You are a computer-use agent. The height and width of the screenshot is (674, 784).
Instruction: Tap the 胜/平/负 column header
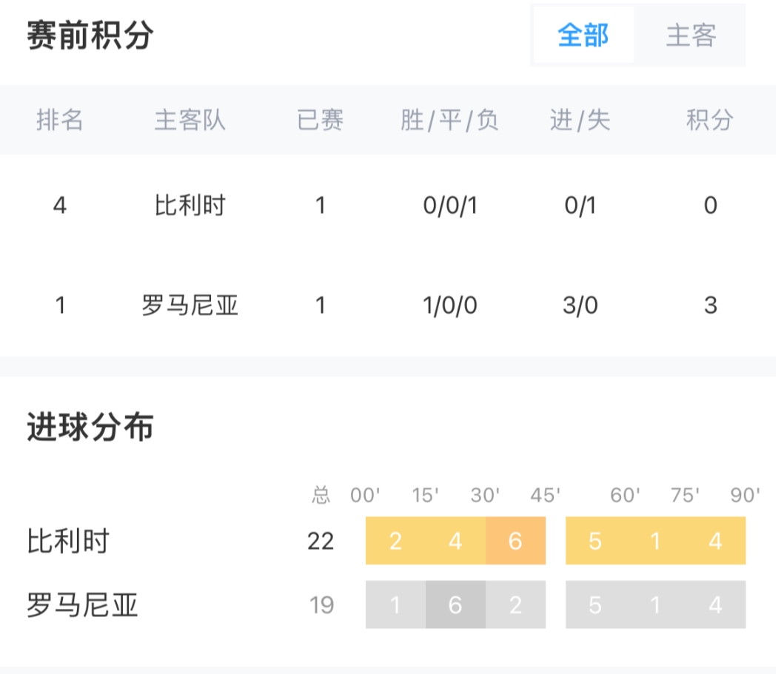(x=449, y=120)
